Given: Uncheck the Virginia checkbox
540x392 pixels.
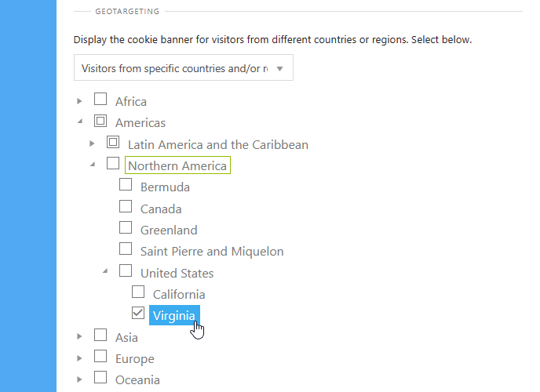Looking at the screenshot, I should [x=138, y=313].
